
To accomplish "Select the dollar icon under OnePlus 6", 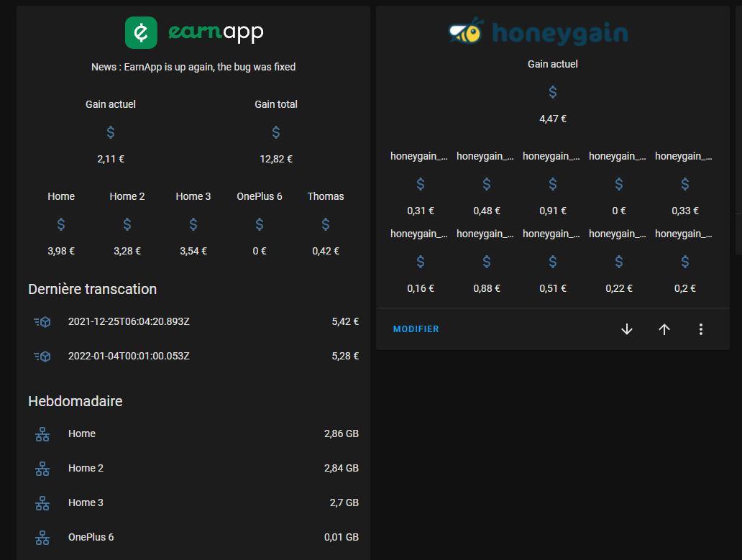I will click(x=260, y=224).
